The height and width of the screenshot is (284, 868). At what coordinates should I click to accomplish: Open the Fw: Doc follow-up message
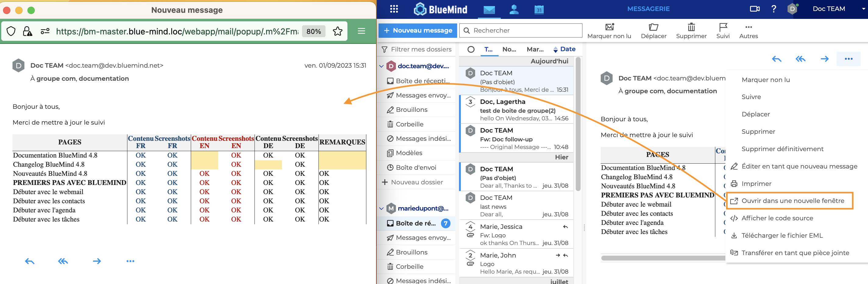tap(517, 138)
